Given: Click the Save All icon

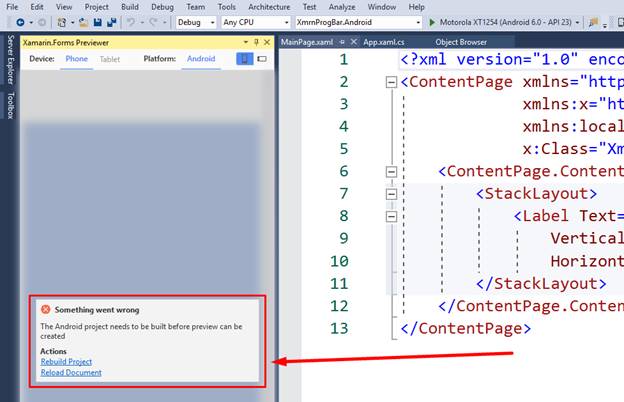Looking at the screenshot, I should tap(112, 22).
